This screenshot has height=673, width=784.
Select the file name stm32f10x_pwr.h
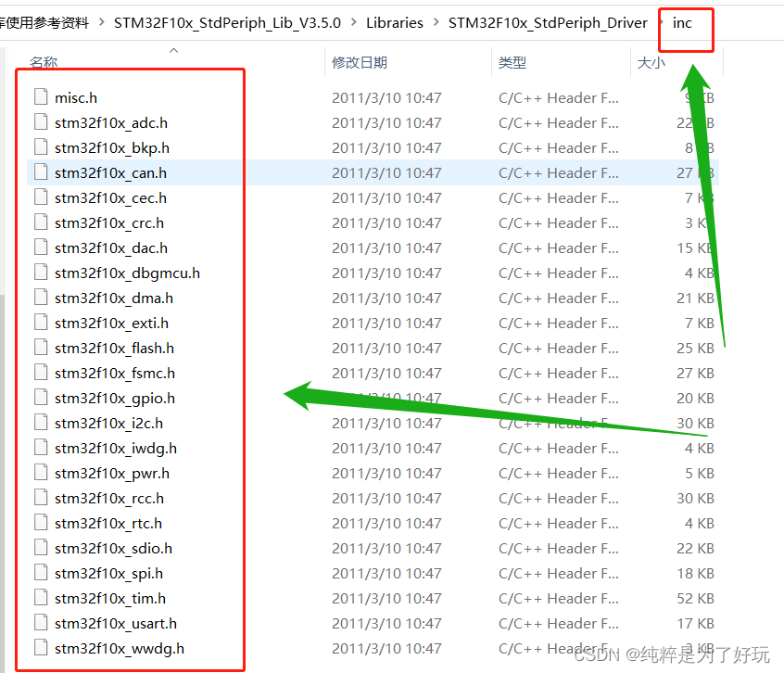(x=112, y=473)
